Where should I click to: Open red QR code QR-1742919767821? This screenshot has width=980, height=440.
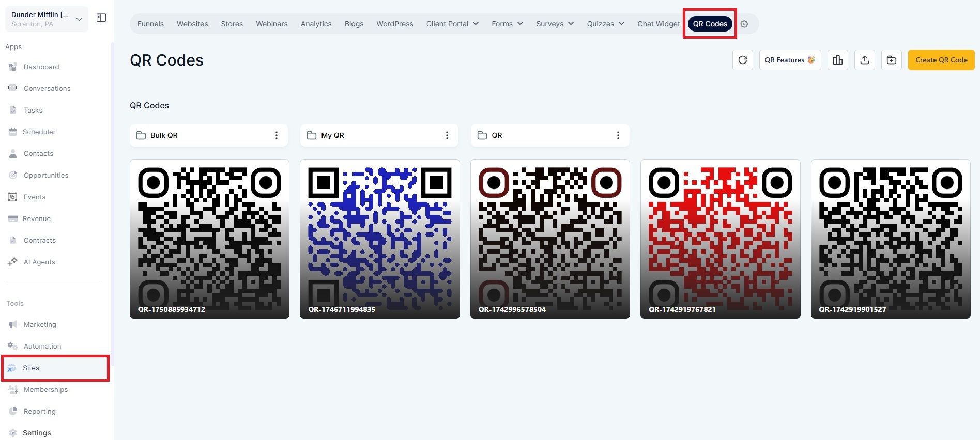721,239
